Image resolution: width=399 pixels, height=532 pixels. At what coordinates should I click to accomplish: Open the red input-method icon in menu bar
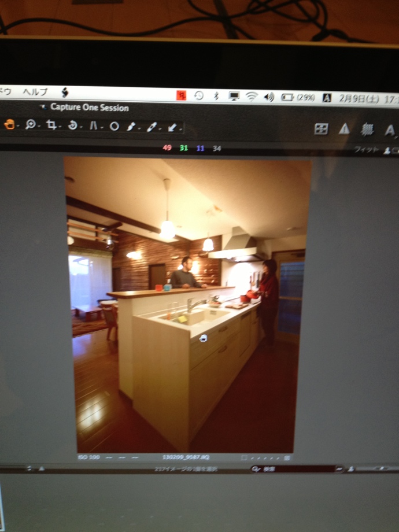click(x=181, y=95)
